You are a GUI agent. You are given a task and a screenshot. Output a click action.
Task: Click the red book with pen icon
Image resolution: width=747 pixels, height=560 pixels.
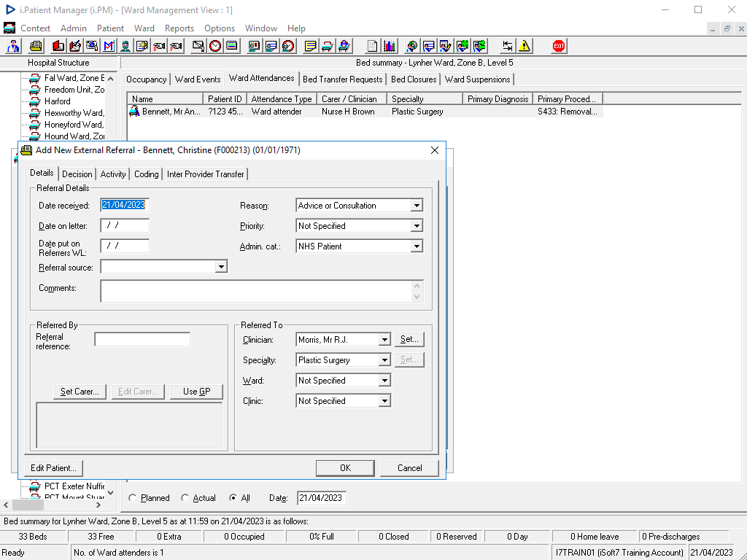pos(75,46)
